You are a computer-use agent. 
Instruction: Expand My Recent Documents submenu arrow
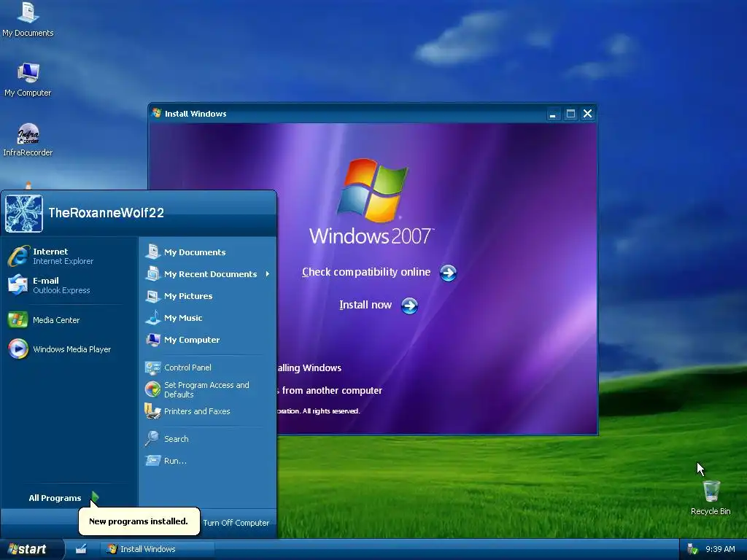pyautogui.click(x=268, y=274)
